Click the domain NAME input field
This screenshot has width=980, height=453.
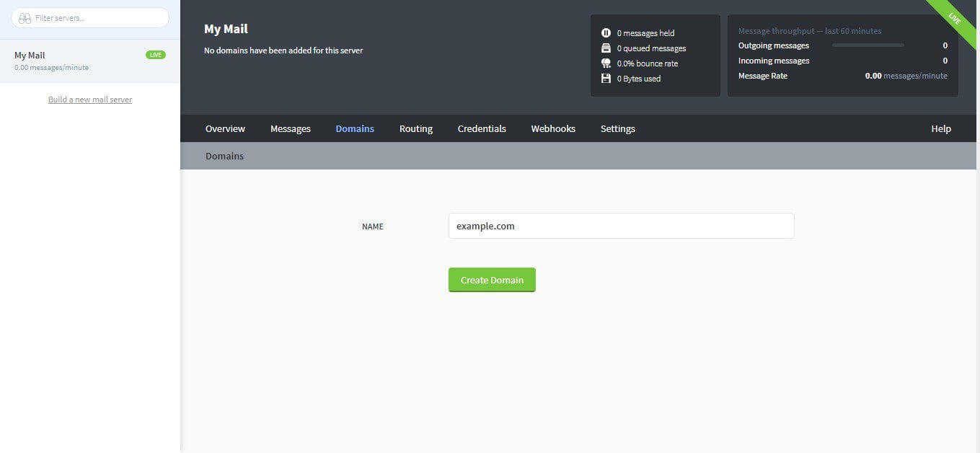tap(622, 226)
